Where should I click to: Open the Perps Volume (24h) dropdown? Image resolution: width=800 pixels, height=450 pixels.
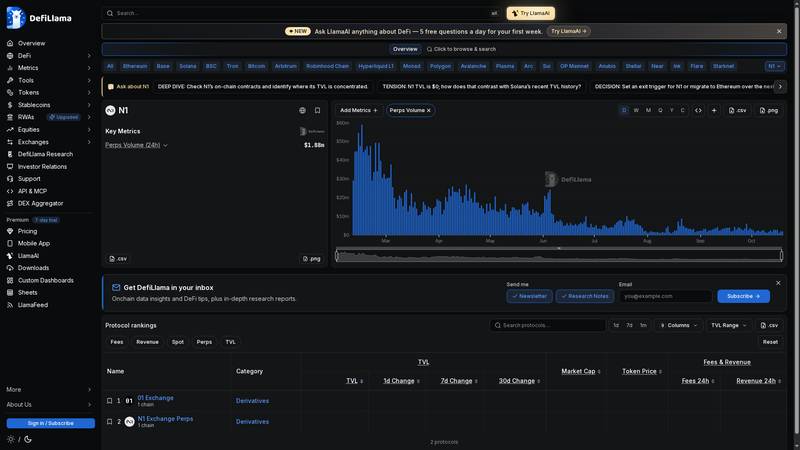[x=136, y=145]
